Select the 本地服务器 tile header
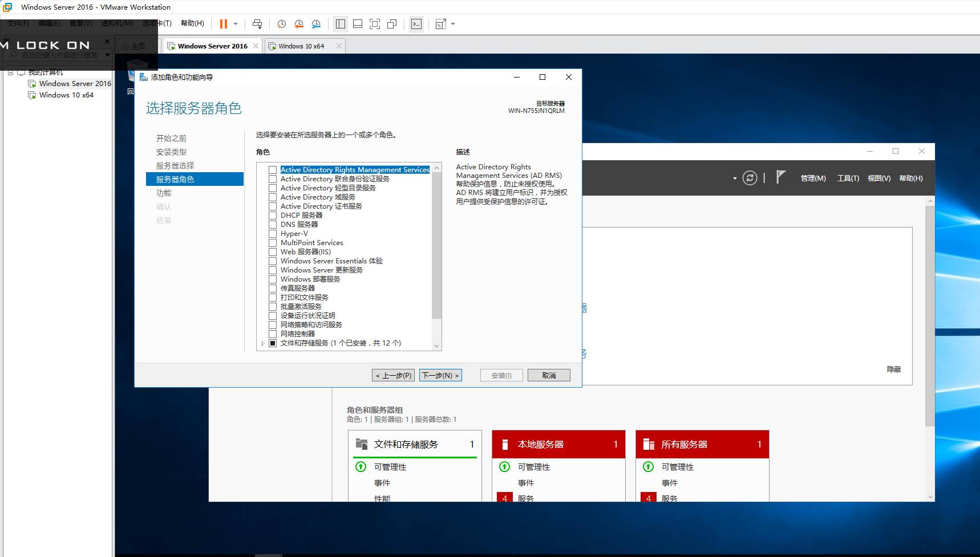Screen dimensions: 980x557 (558, 444)
